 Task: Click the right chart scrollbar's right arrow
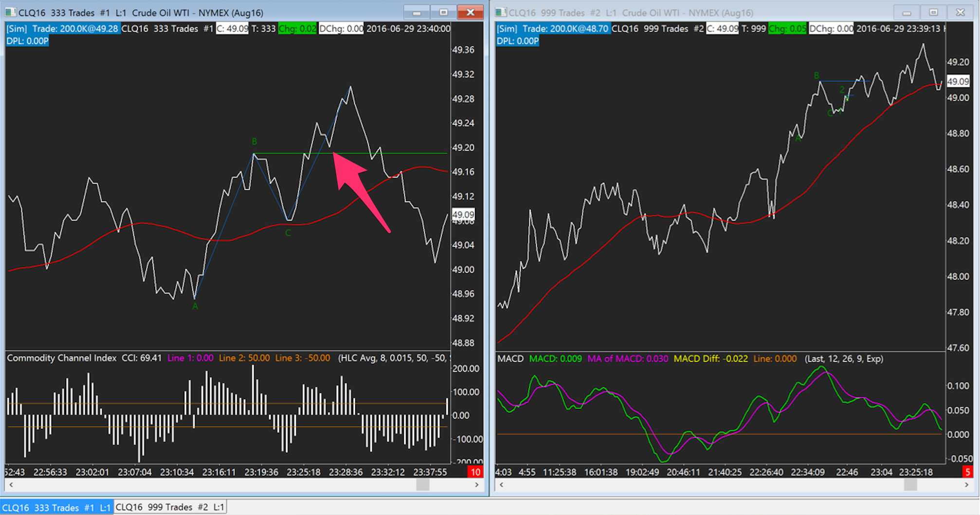coord(967,485)
